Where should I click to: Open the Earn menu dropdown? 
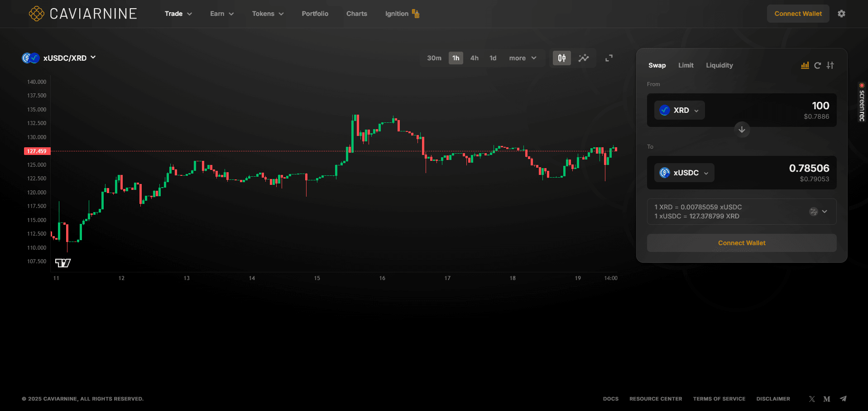[222, 14]
